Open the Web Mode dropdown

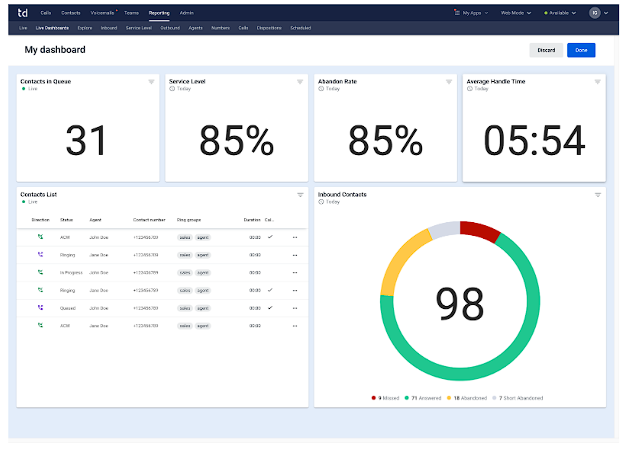(516, 12)
